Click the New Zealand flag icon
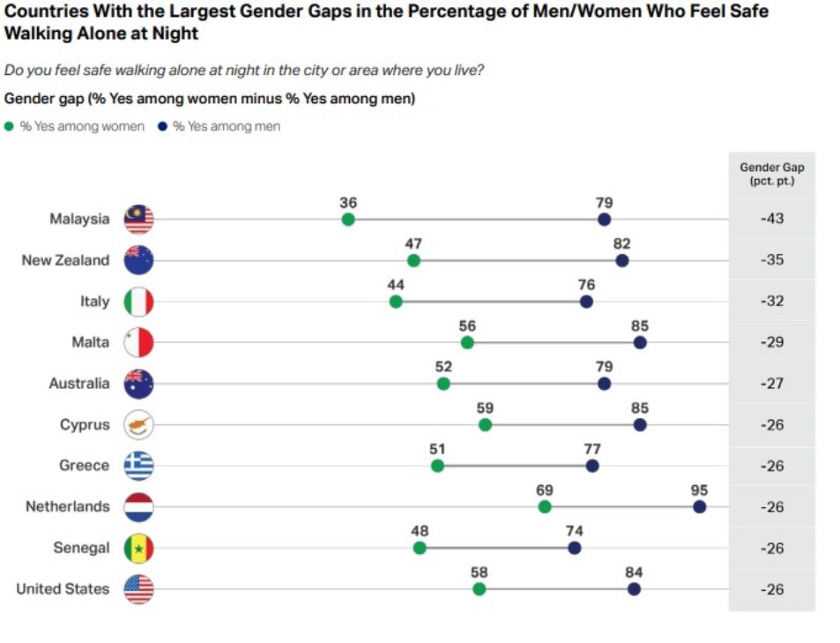840x643 pixels. coord(139,260)
